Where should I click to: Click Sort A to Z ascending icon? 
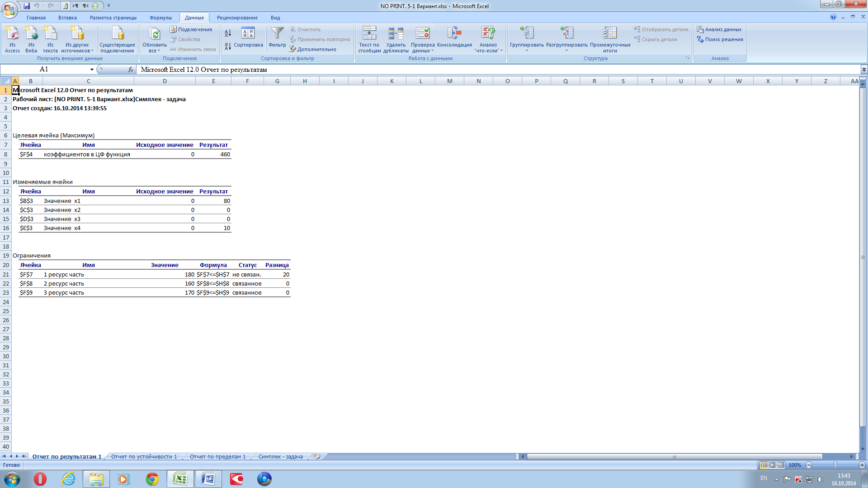coord(228,33)
